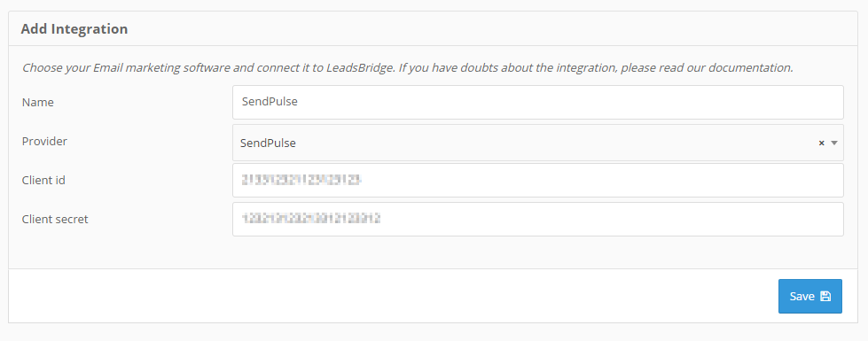Click the Client secret label

[55, 220]
